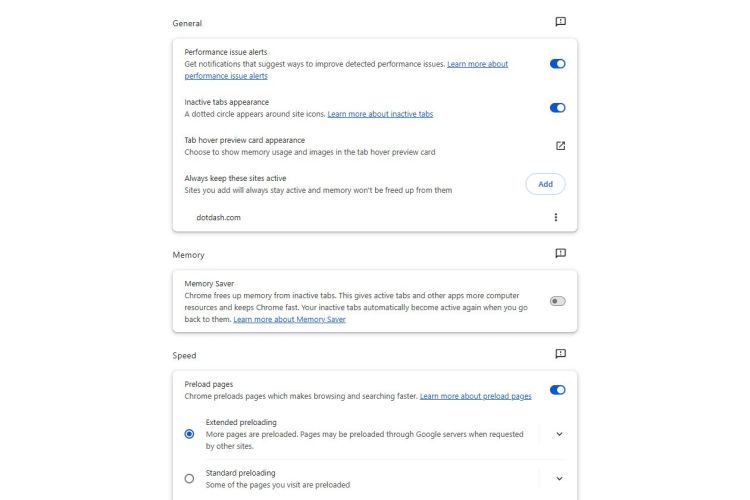Screen dimensions: 750x500
Task: Select Extended preloading radio button
Action: click(189, 434)
